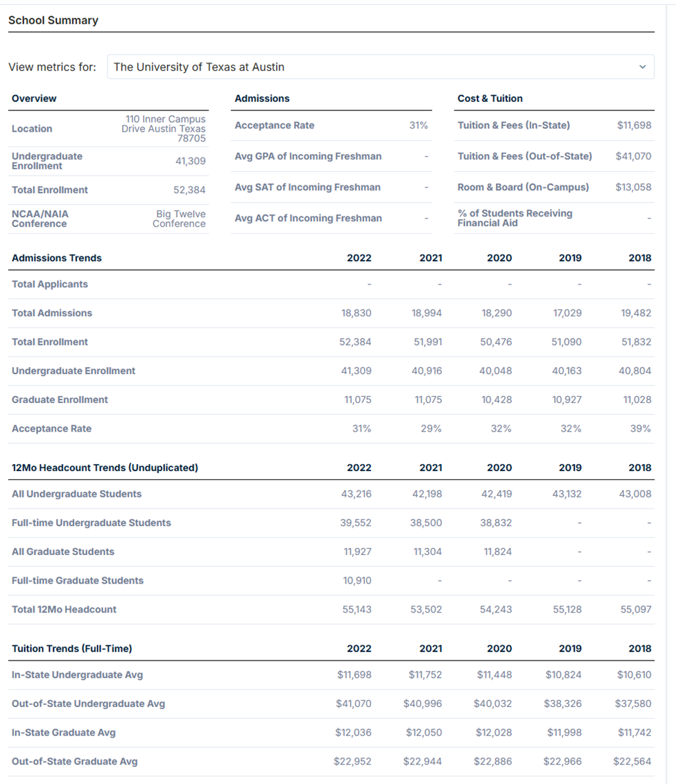Click Total Admissions 2021 value 18,994
This screenshot has width=676, height=784.
click(426, 313)
